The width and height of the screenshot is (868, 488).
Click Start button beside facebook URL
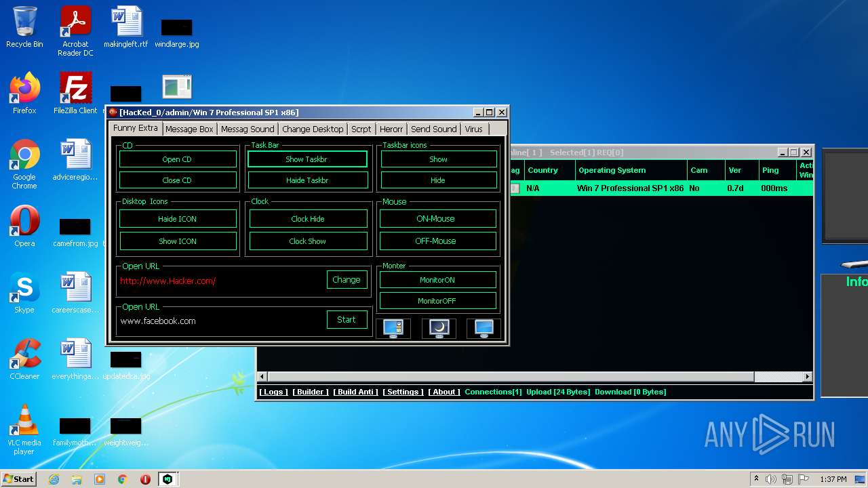[347, 320]
